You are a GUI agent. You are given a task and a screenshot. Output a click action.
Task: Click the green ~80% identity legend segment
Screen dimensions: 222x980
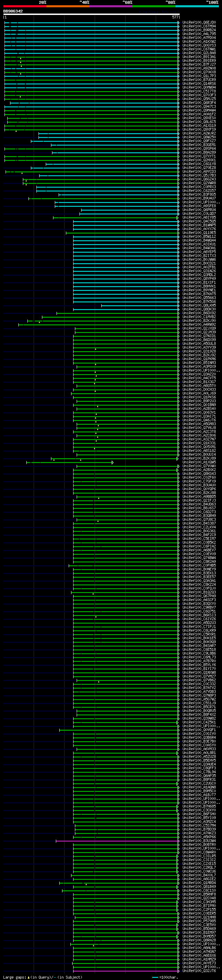(x=154, y=6)
